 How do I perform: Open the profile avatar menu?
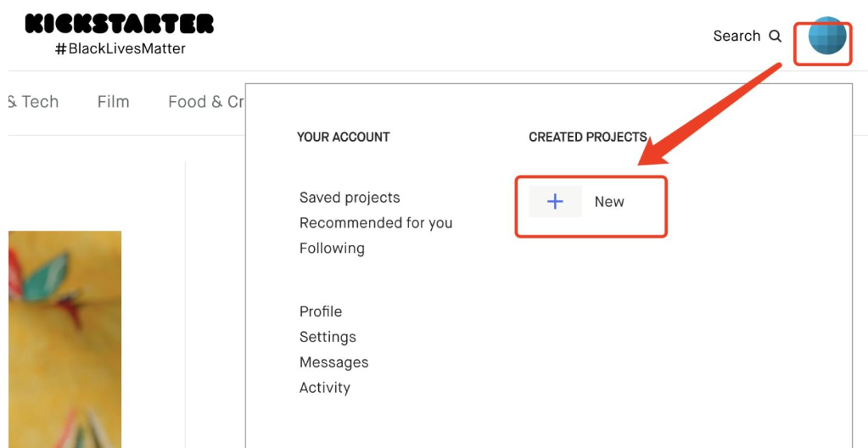click(x=826, y=37)
